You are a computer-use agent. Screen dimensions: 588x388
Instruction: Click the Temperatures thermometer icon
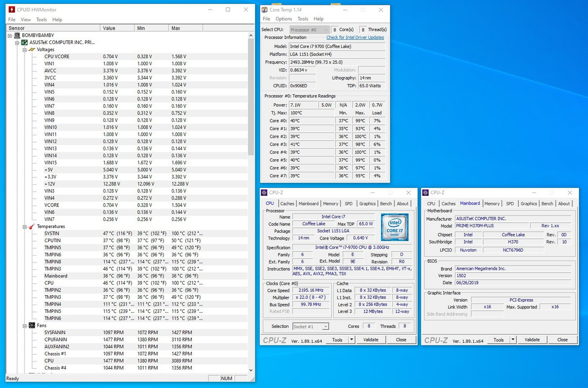click(32, 226)
